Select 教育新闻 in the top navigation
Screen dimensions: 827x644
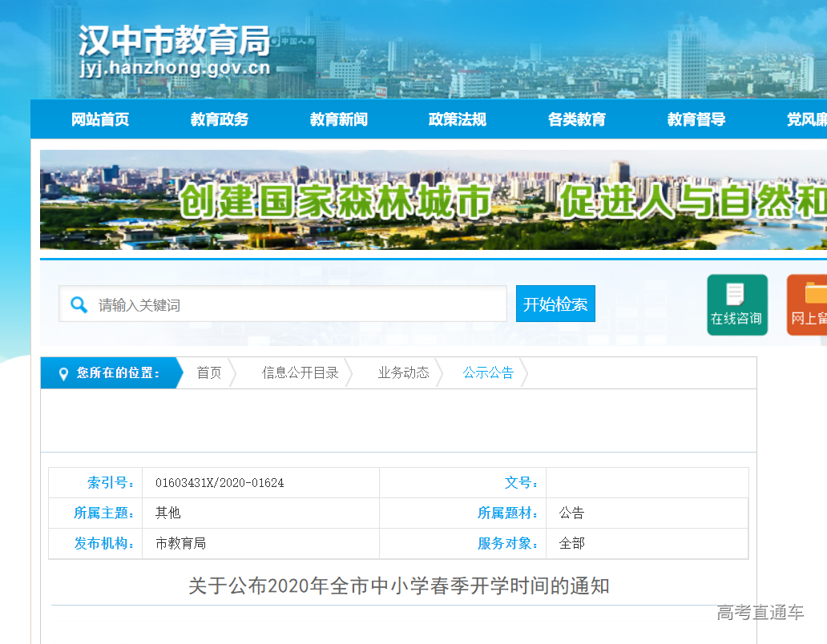(x=339, y=120)
